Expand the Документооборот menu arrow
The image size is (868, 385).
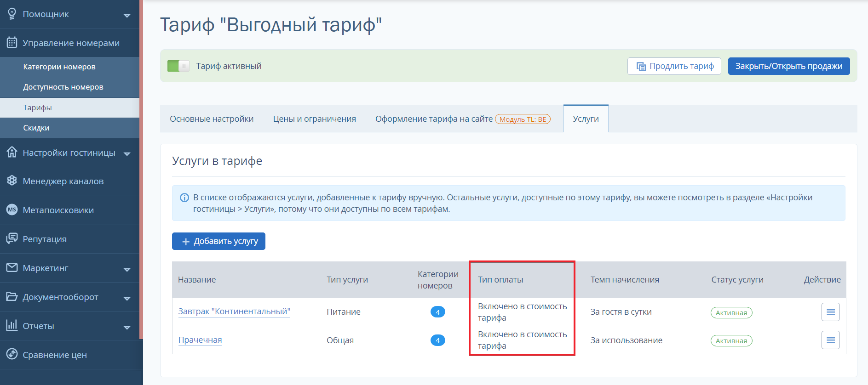tap(127, 298)
